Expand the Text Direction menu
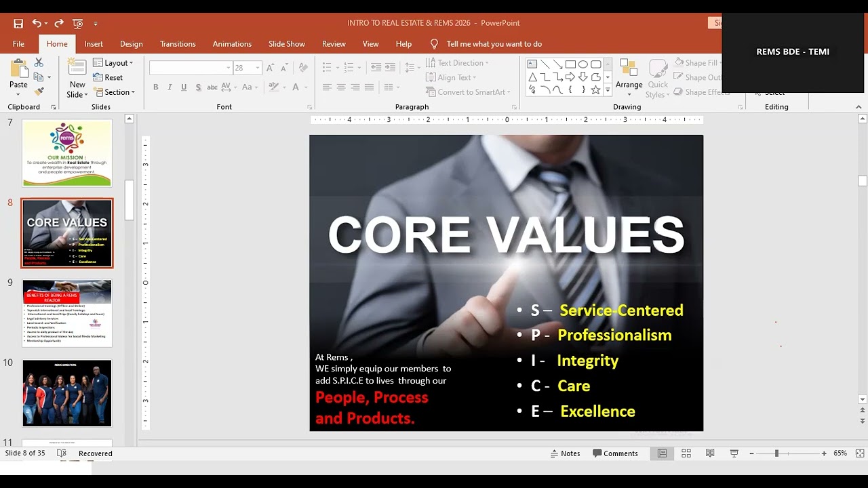This screenshot has width=868, height=488. click(458, 63)
